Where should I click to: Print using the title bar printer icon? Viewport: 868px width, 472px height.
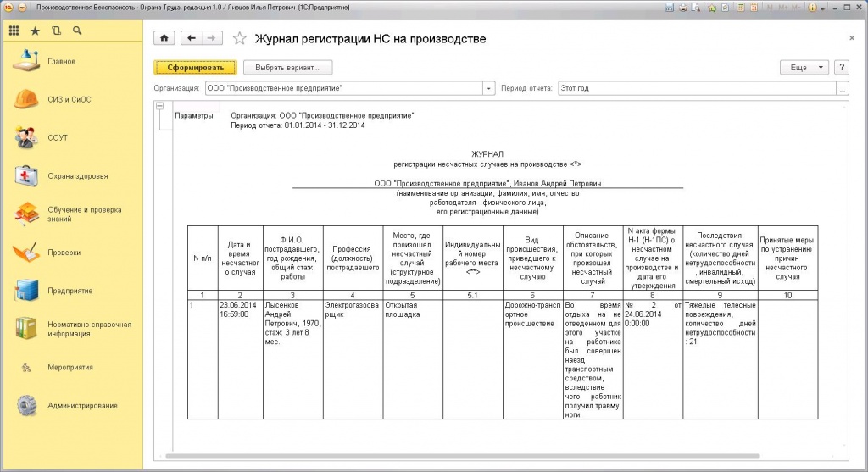click(683, 8)
